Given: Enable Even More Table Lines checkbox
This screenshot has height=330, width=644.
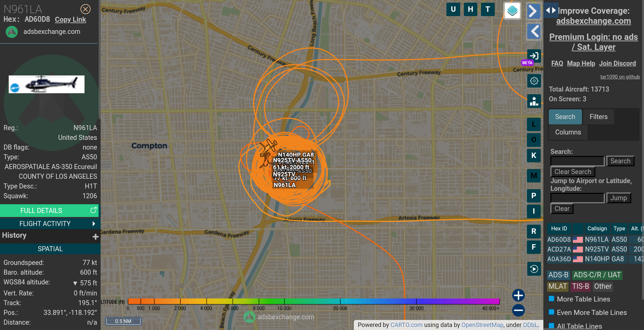Looking at the screenshot, I should [x=551, y=312].
